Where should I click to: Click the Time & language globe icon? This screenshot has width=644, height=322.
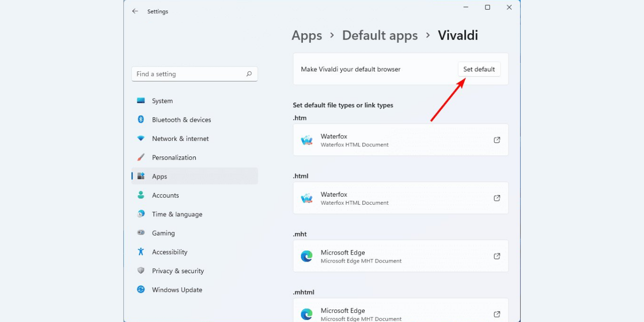141,214
